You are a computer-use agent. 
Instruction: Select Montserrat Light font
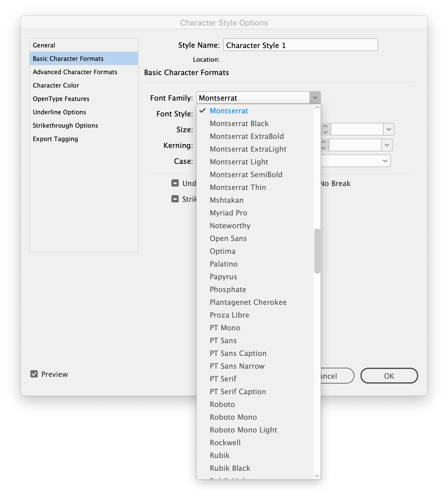click(x=255, y=162)
